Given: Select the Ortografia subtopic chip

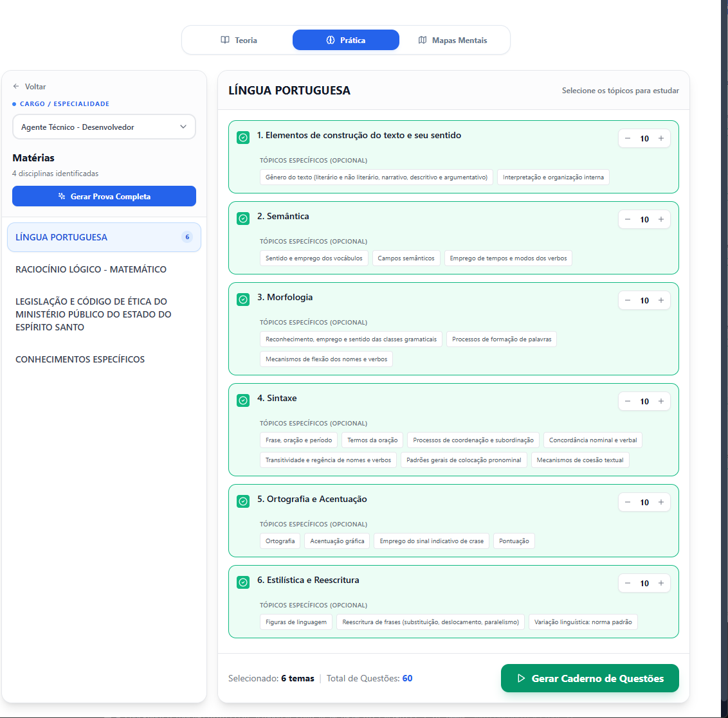Looking at the screenshot, I should tap(280, 541).
